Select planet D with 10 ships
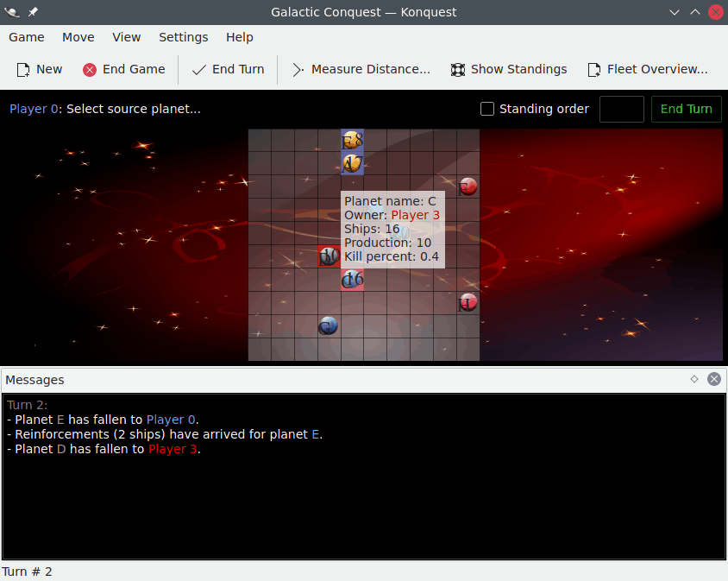 point(329,256)
